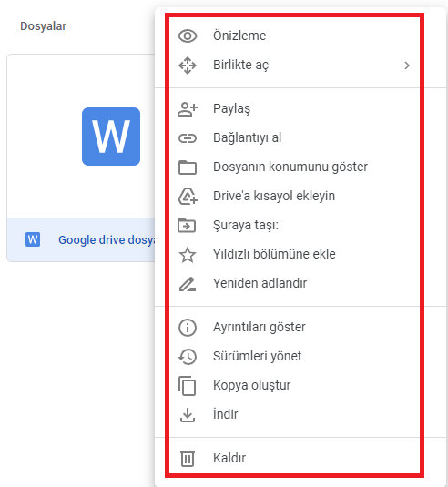The width and height of the screenshot is (448, 487).
Task: Click the link chain icon beside Bağlantıyı al
Action: click(188, 138)
